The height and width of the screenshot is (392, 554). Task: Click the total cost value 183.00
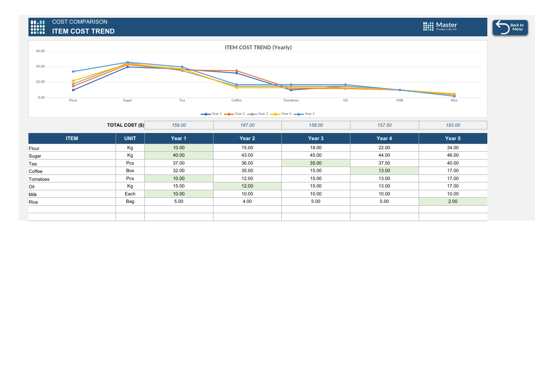[x=453, y=125]
